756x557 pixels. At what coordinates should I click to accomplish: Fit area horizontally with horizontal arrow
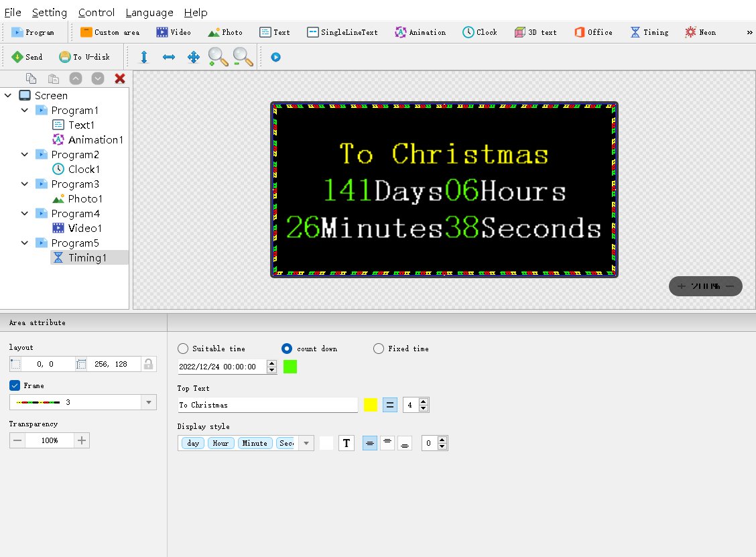[x=169, y=57]
